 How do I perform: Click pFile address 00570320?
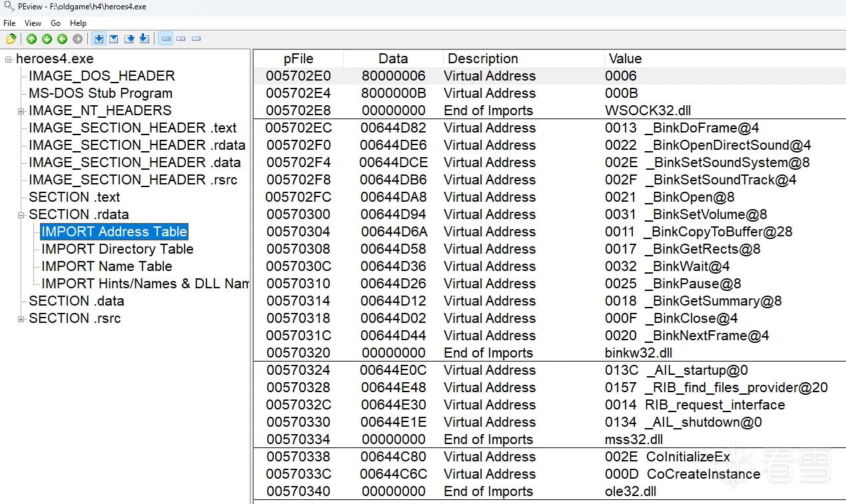pyautogui.click(x=298, y=353)
